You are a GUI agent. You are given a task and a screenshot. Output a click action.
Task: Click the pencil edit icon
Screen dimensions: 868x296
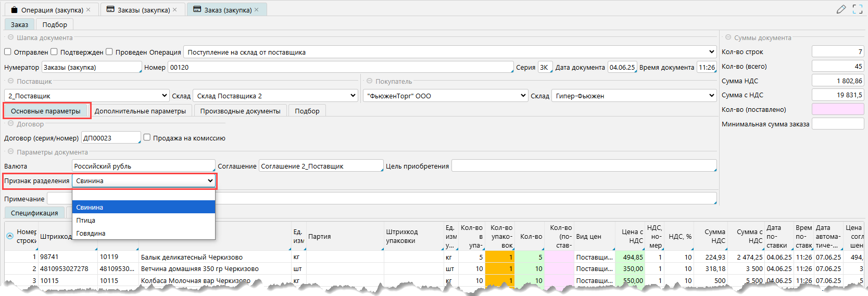[x=841, y=9]
